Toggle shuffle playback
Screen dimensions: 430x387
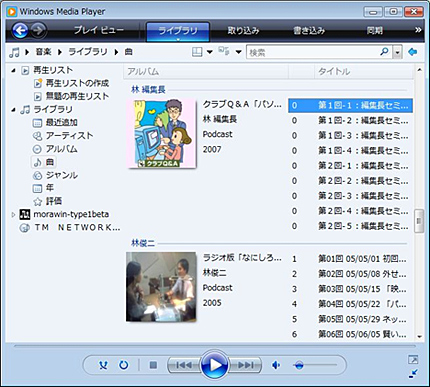[104, 365]
